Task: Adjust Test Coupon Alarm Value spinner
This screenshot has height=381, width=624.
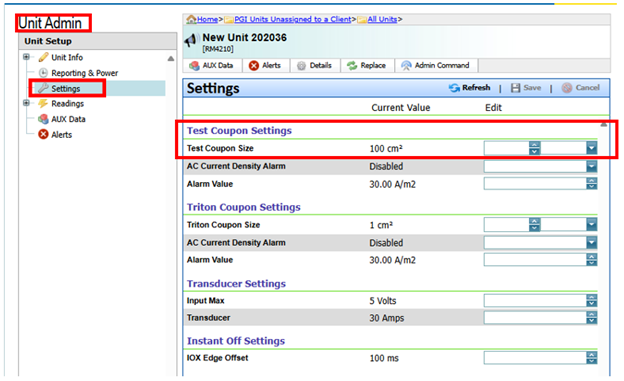Action: point(592,184)
